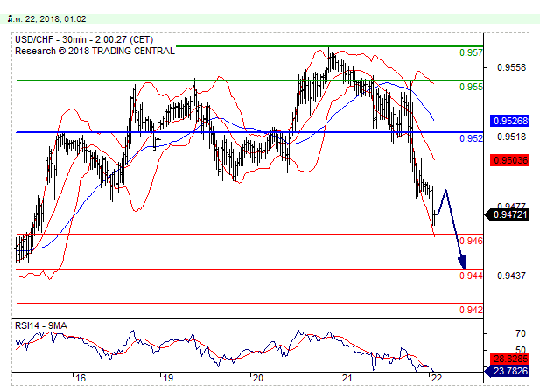
Task: Click the 0.9437 price axis value
Action: tap(511, 276)
